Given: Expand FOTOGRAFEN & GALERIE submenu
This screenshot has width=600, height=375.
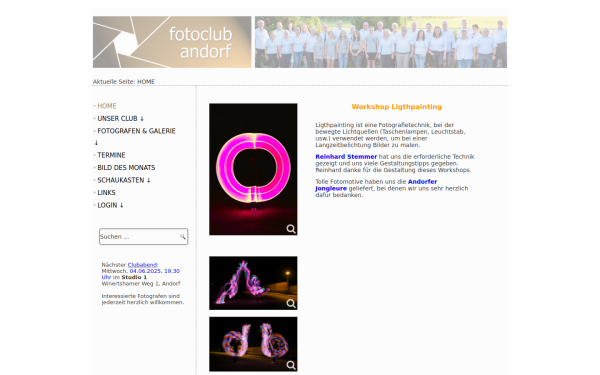Looking at the screenshot, I should [x=136, y=131].
